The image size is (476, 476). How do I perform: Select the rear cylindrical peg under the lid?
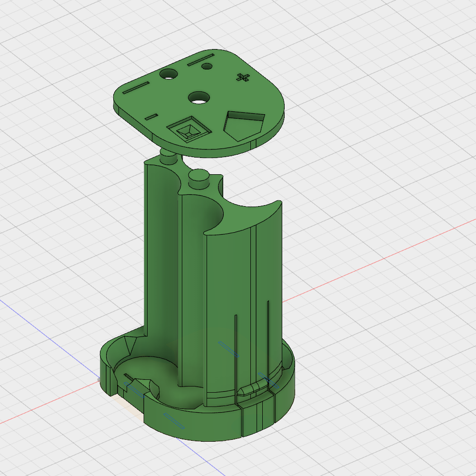pos(168,156)
